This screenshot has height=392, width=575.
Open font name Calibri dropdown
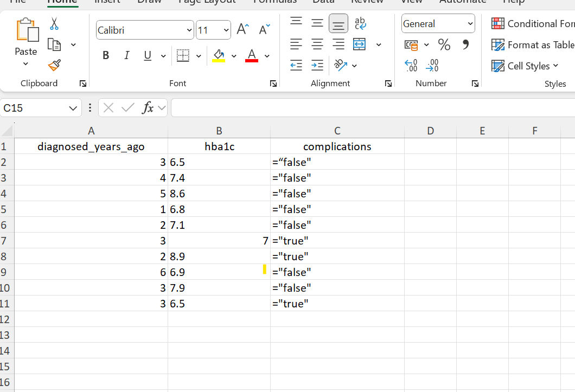189,30
